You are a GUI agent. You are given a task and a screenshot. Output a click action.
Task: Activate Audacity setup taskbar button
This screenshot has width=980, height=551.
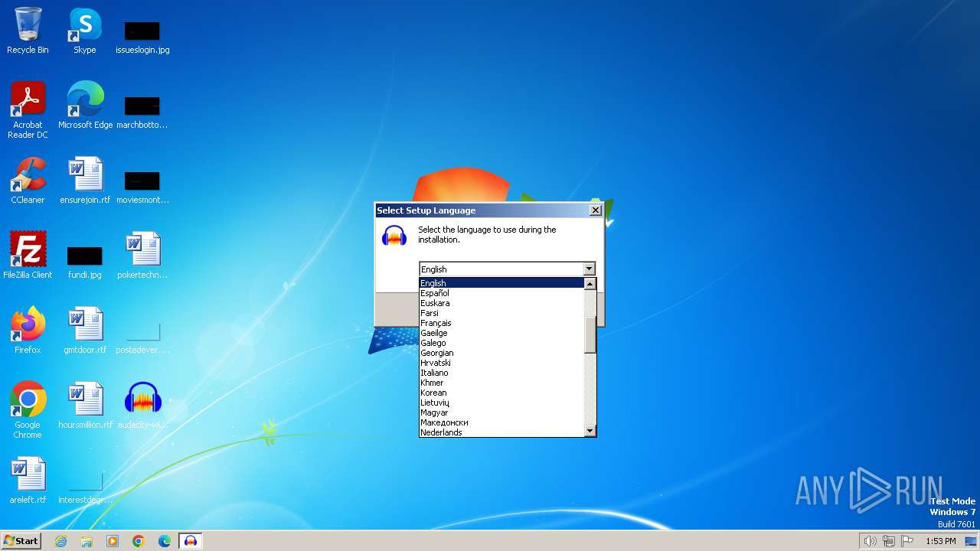[190, 541]
